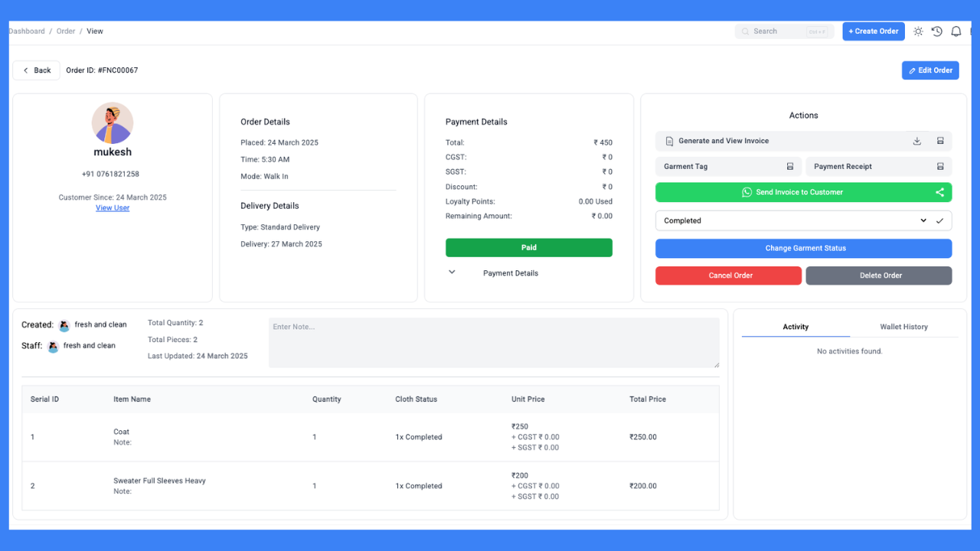Expand the Payment Details section chevron
Screen dimensions: 980x551
[452, 272]
